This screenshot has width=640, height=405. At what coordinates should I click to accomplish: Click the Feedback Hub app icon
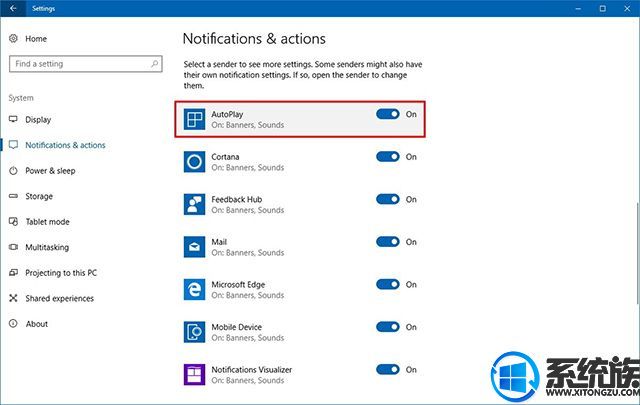[x=194, y=204]
